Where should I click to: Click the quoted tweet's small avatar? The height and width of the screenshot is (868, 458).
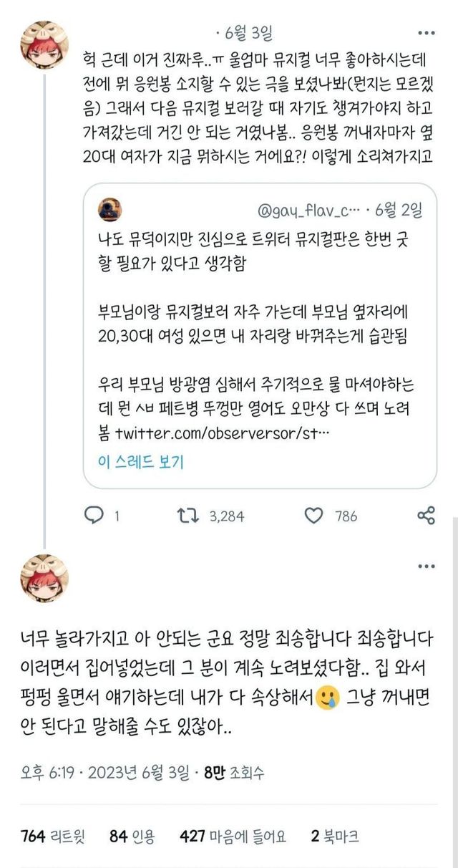point(109,210)
